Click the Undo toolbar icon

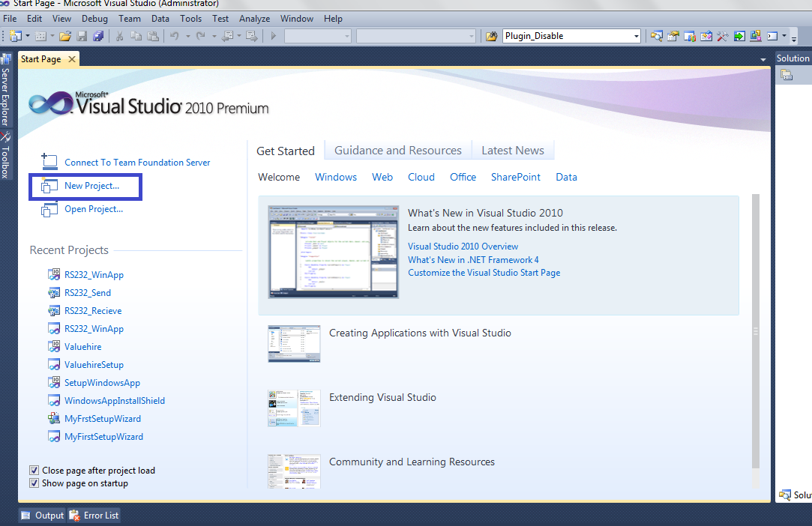point(174,35)
